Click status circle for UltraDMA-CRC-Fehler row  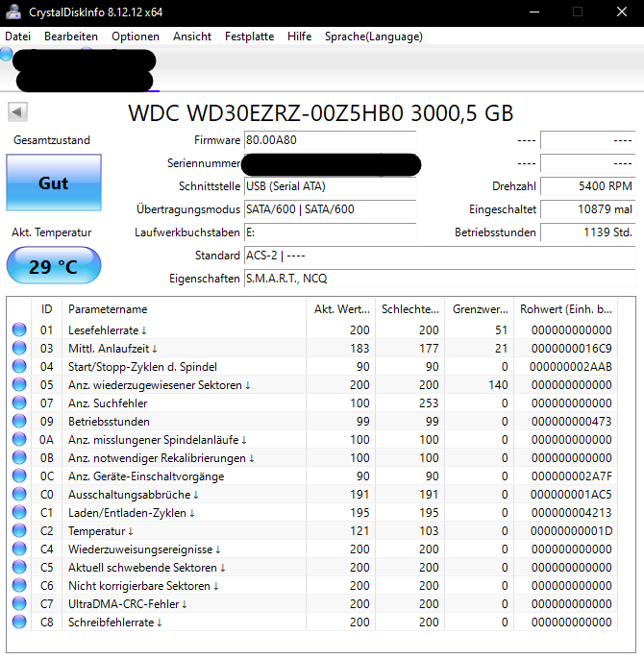(x=19, y=604)
